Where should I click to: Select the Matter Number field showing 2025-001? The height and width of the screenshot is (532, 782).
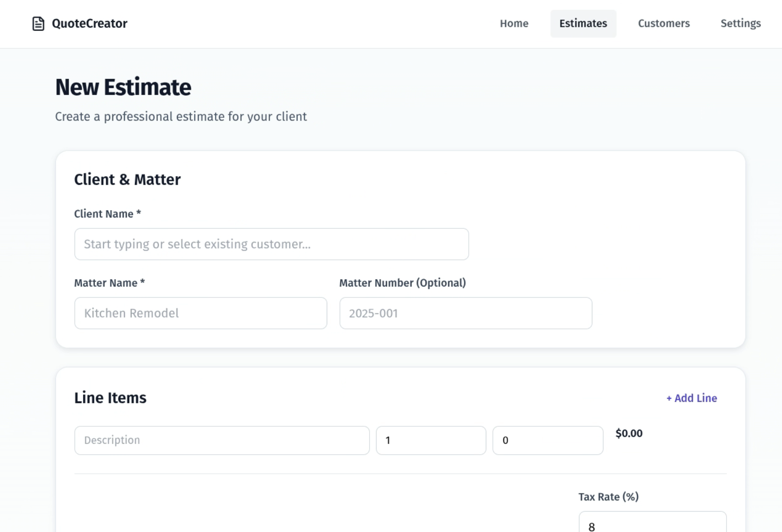(466, 313)
